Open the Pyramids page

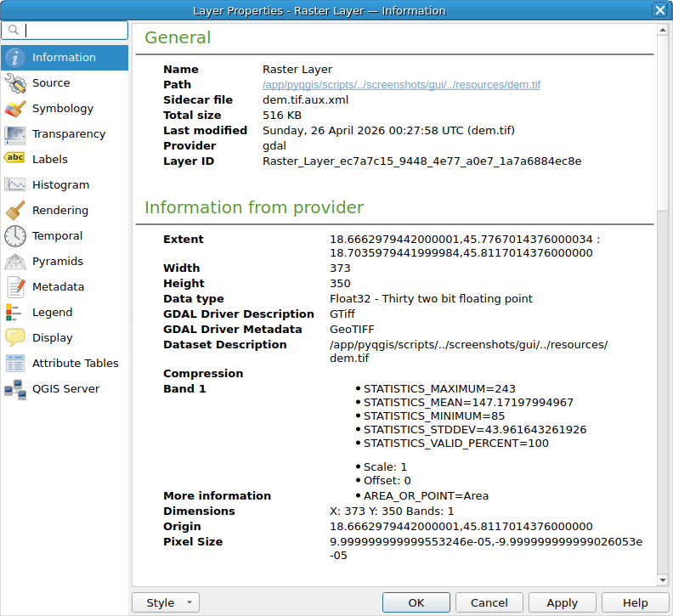65,262
